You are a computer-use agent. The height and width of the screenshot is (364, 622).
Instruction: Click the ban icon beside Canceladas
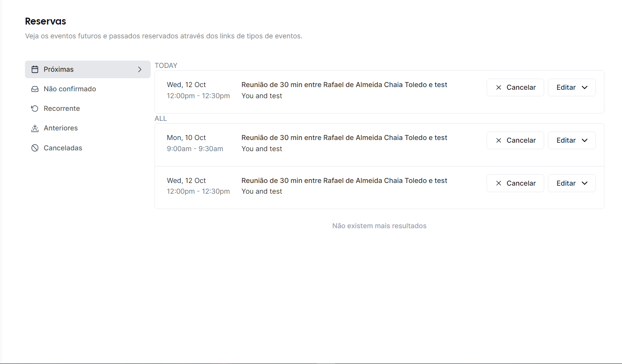(x=35, y=148)
